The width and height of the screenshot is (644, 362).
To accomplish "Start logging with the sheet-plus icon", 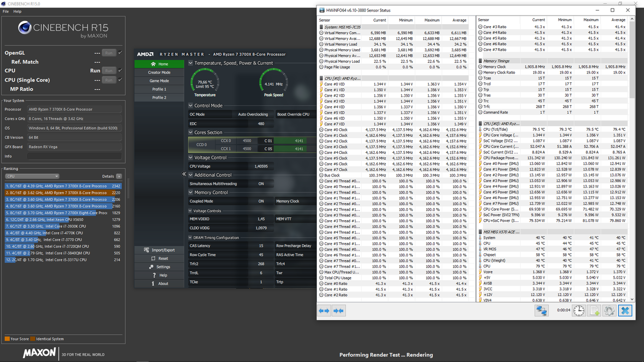I will [594, 311].
